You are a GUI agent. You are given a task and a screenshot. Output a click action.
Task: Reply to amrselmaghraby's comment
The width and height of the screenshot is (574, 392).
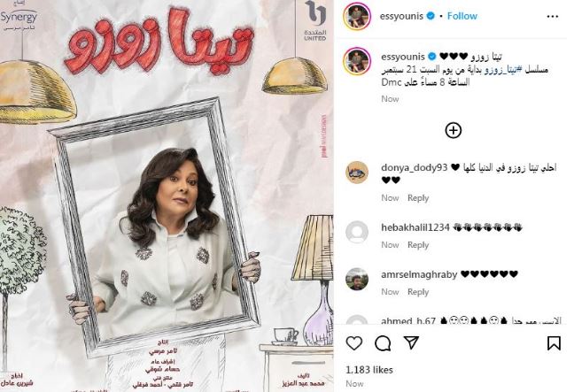coord(418,292)
